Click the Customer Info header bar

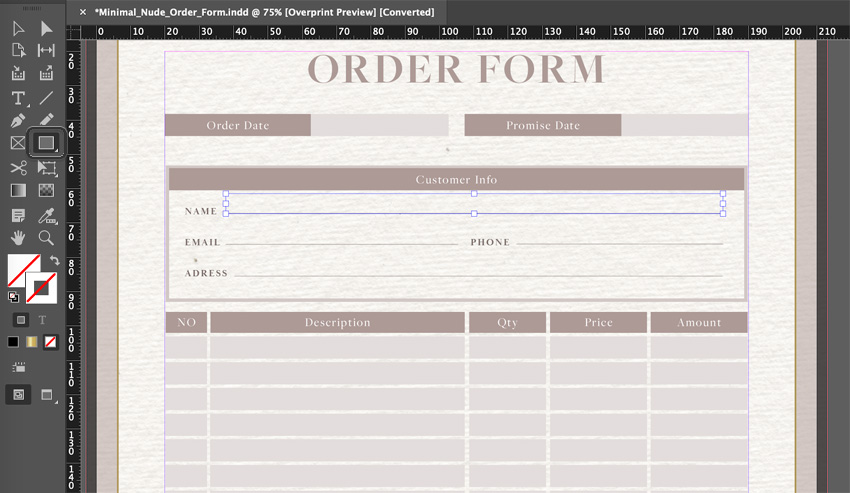pyautogui.click(x=456, y=180)
